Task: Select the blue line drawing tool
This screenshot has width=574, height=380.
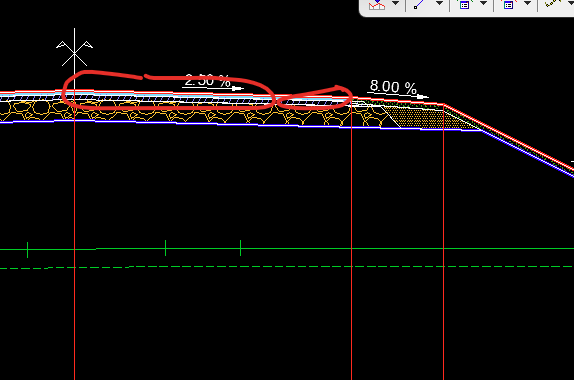Action: (x=420, y=4)
